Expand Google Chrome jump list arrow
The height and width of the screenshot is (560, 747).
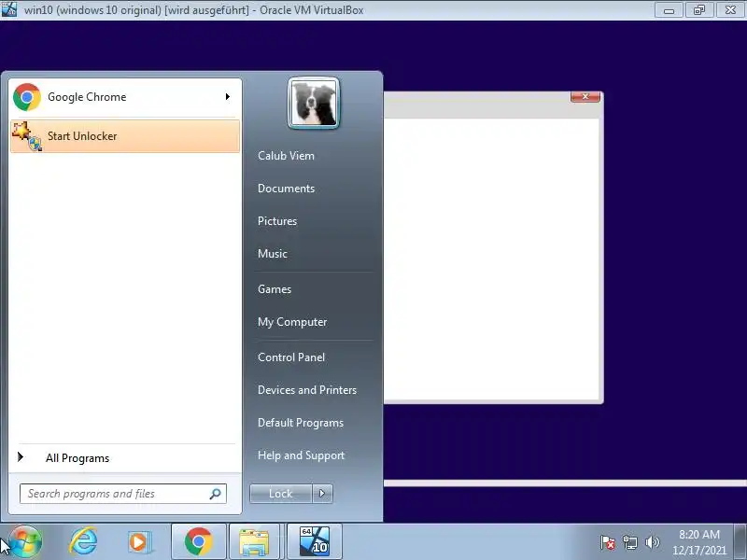(228, 97)
